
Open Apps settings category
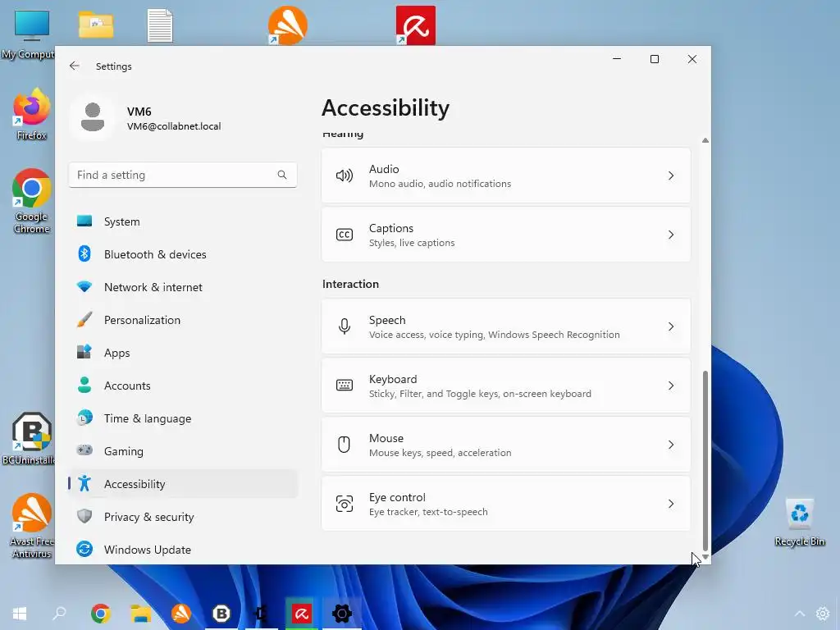[183, 353]
